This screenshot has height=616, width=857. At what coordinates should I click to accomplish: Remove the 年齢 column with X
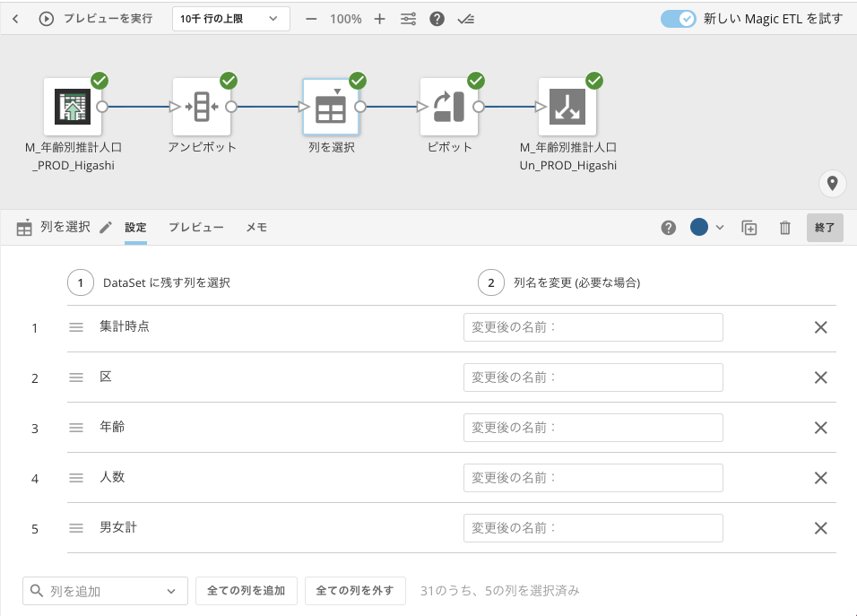pyautogui.click(x=820, y=428)
